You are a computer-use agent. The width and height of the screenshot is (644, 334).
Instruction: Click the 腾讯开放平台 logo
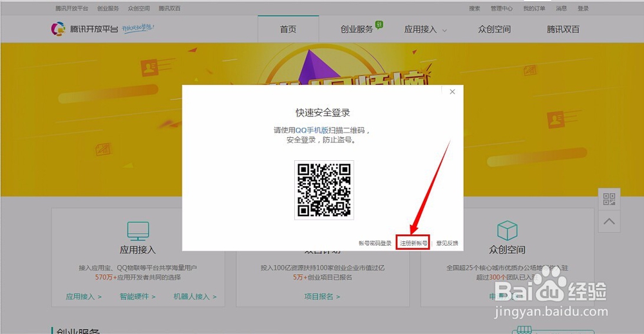pyautogui.click(x=84, y=29)
